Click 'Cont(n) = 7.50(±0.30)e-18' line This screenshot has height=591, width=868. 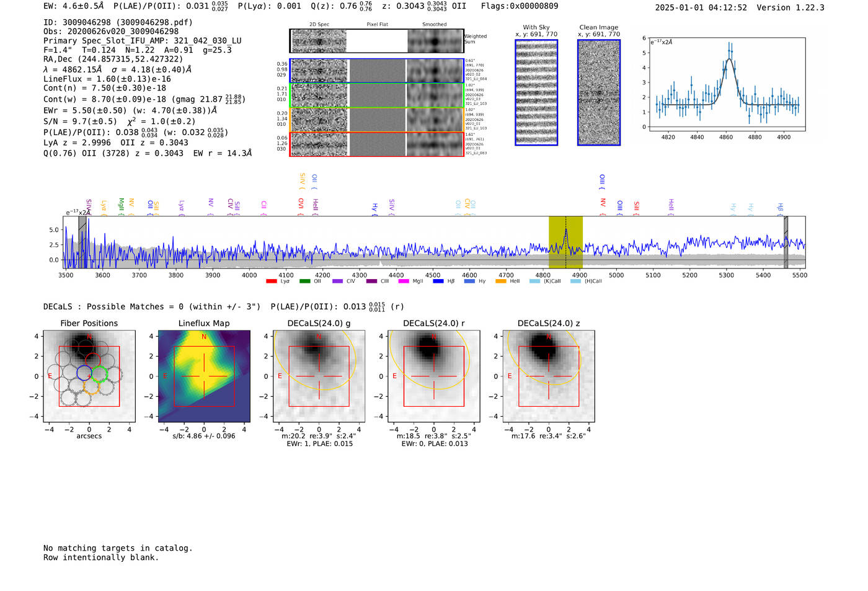tap(105, 88)
